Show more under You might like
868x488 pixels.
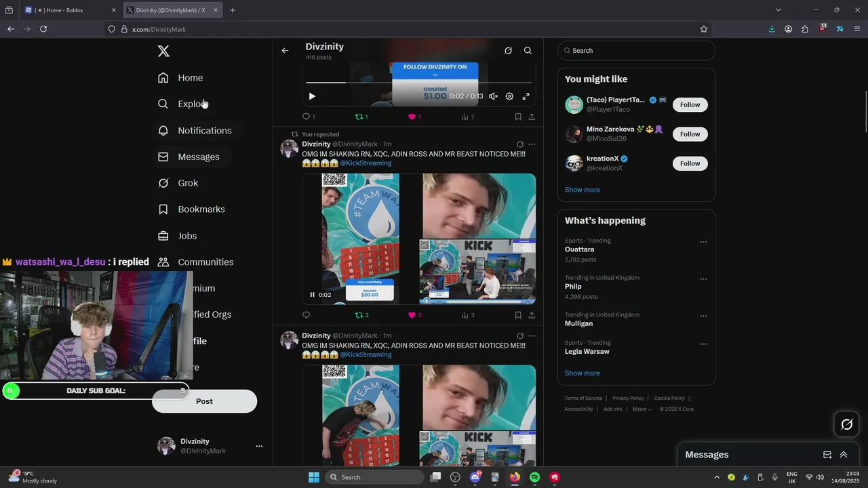tap(582, 190)
